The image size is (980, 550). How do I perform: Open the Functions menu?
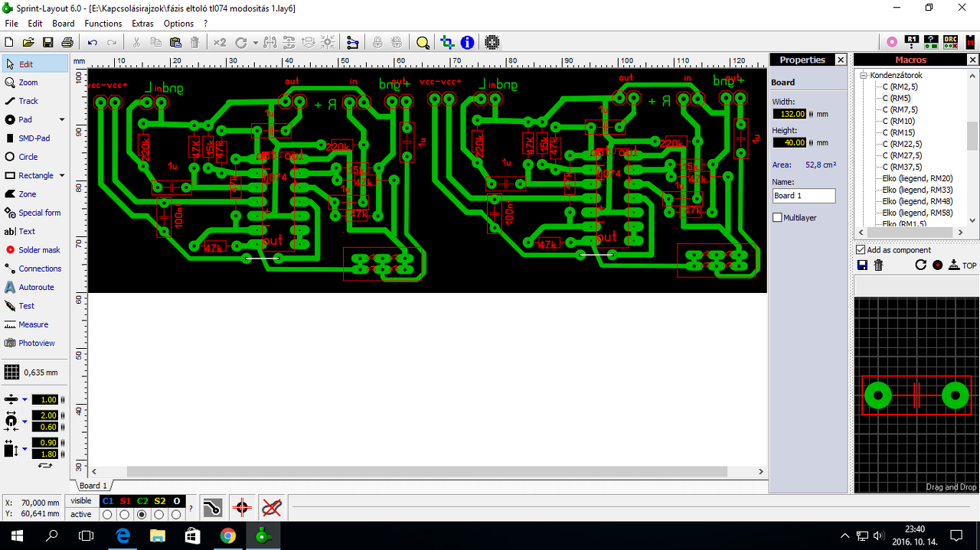click(103, 24)
